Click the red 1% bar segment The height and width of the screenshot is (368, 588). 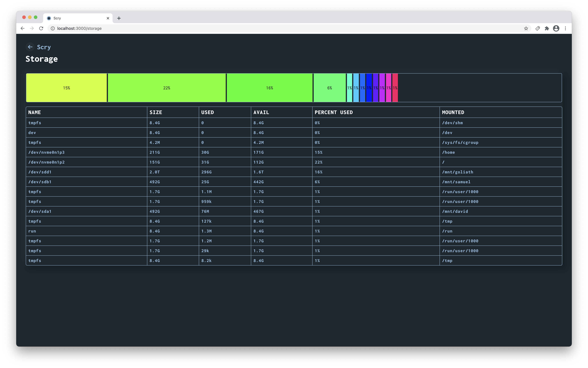click(395, 88)
